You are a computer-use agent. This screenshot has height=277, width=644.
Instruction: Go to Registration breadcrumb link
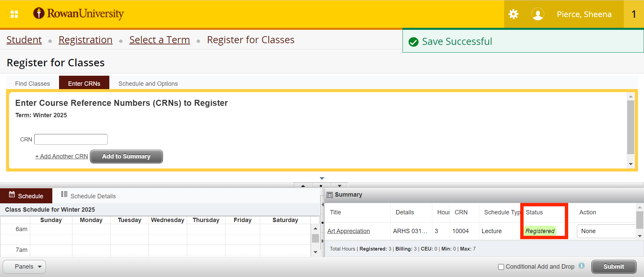(x=86, y=40)
